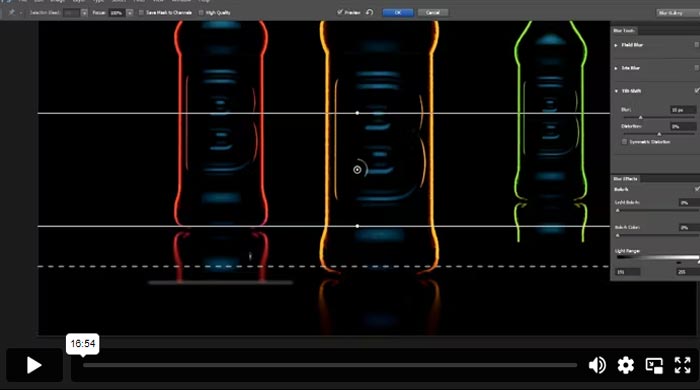
Task: Adjust the Light Bokeh slider
Action: (x=618, y=210)
